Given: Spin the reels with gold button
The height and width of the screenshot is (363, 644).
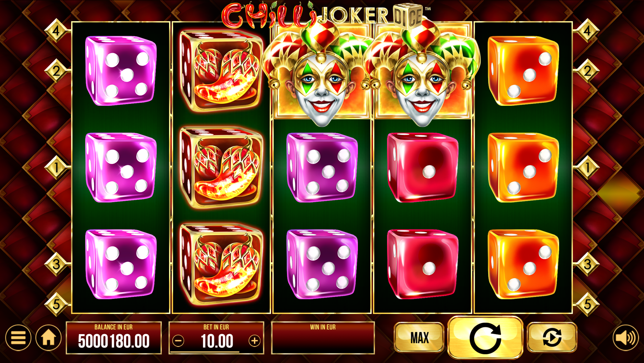Looking at the screenshot, I should tap(485, 337).
